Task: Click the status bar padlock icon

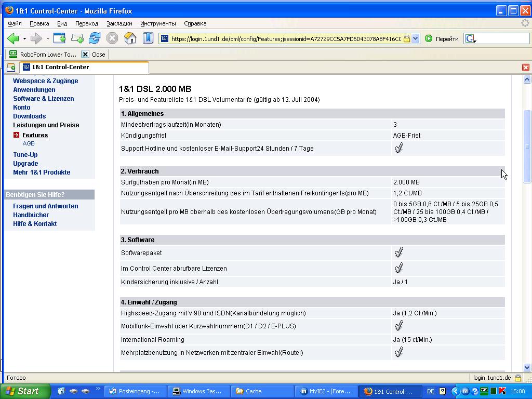Action: pyautogui.click(x=518, y=378)
